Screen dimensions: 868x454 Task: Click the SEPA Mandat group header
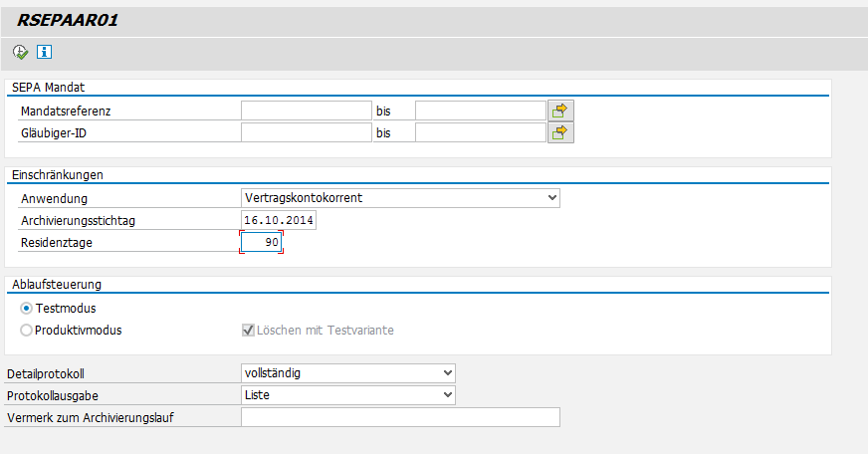tap(48, 88)
